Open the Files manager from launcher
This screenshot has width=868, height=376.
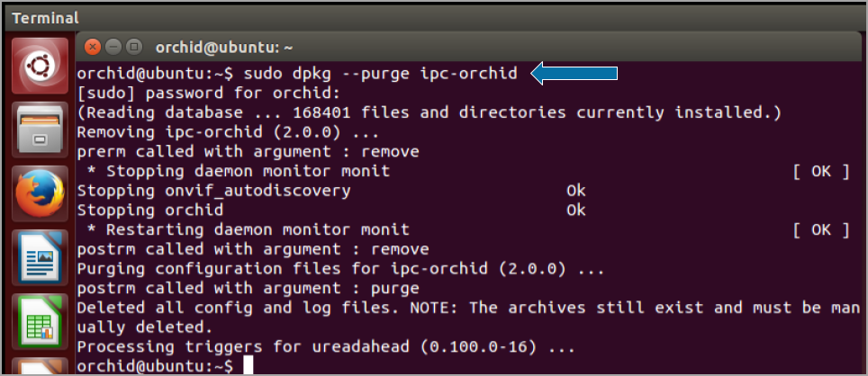coord(38,130)
